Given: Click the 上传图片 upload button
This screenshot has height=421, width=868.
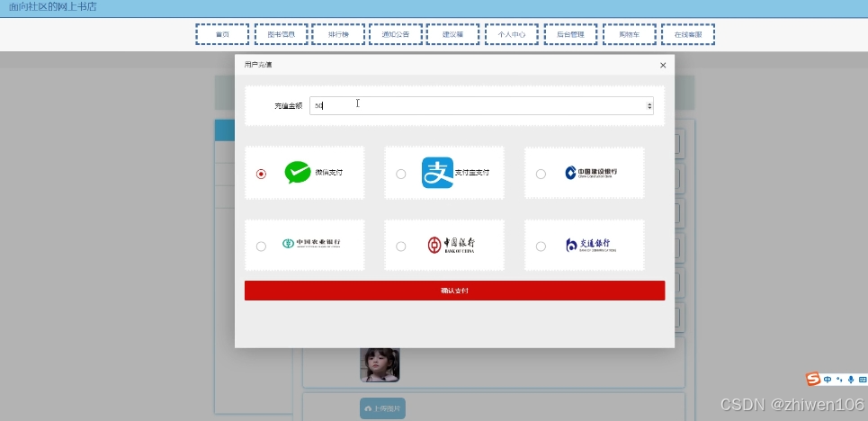Looking at the screenshot, I should (x=382, y=408).
